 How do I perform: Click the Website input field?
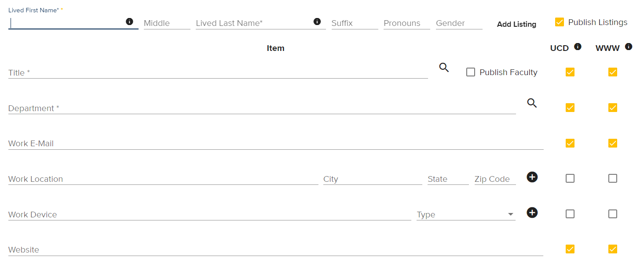click(x=275, y=250)
